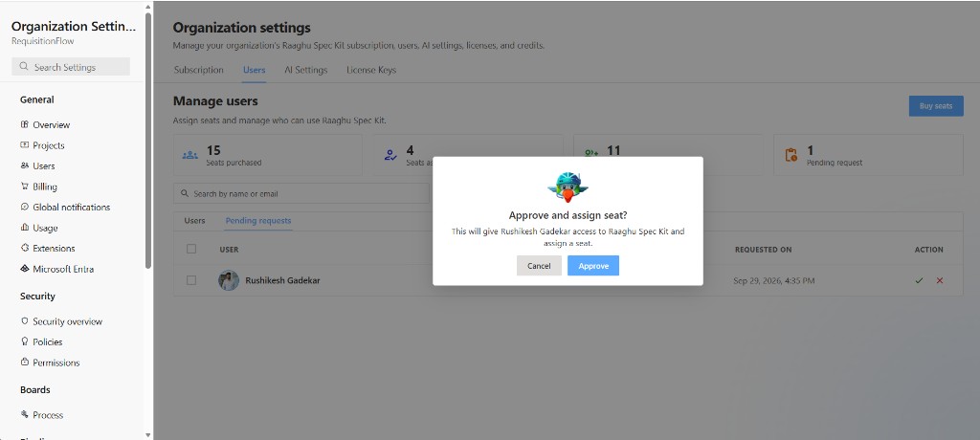The image size is (980, 440).
Task: Check the box for Rushikesh Gadekar's row
Action: tap(191, 280)
